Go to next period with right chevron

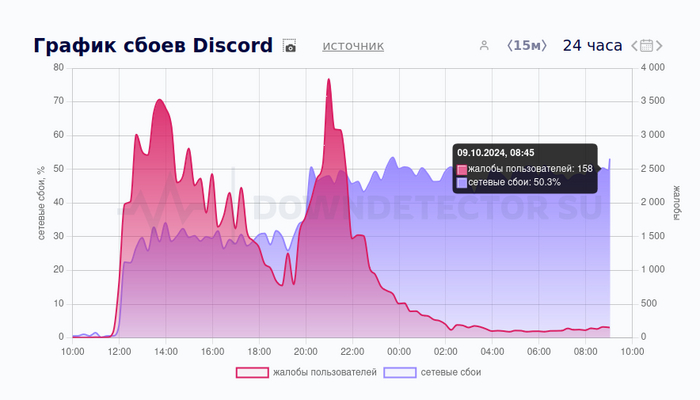coord(659,46)
